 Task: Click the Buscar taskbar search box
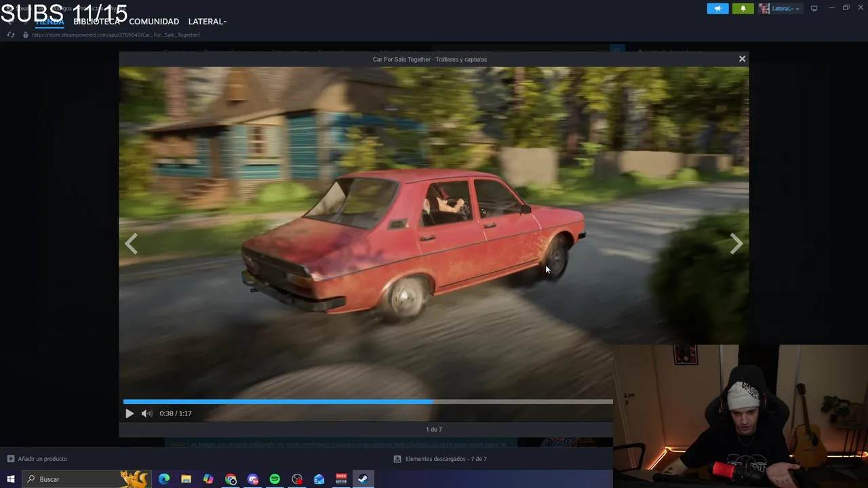coord(87,479)
